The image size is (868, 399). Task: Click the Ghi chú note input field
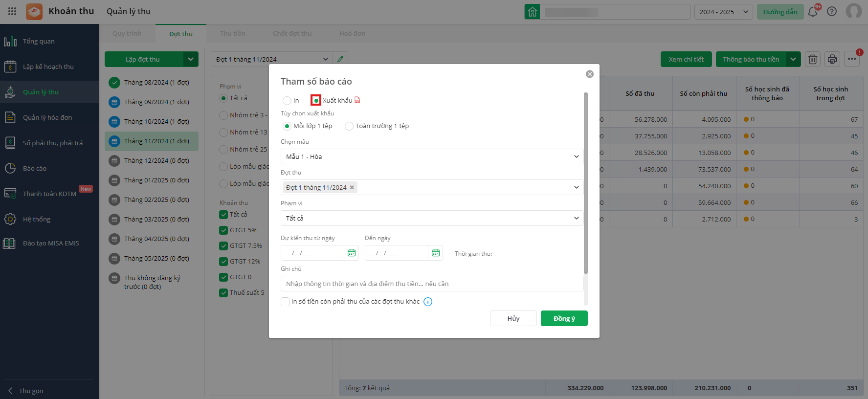pyautogui.click(x=431, y=284)
